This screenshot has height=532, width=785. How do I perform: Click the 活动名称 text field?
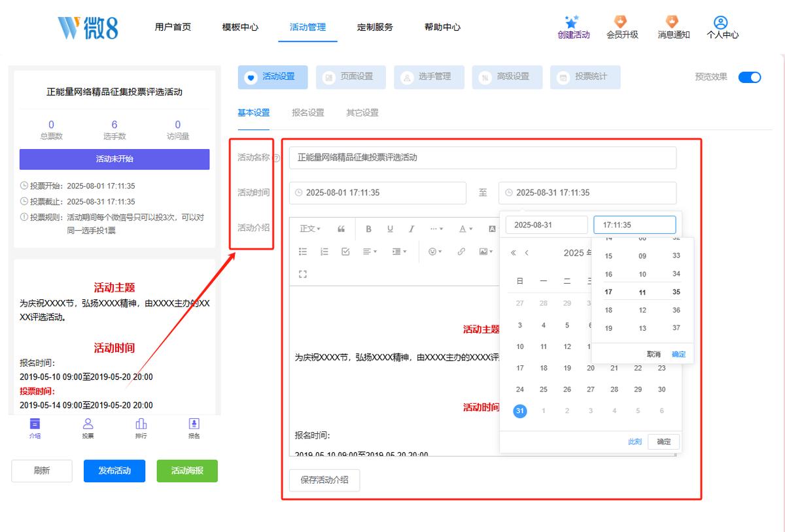[x=483, y=158]
